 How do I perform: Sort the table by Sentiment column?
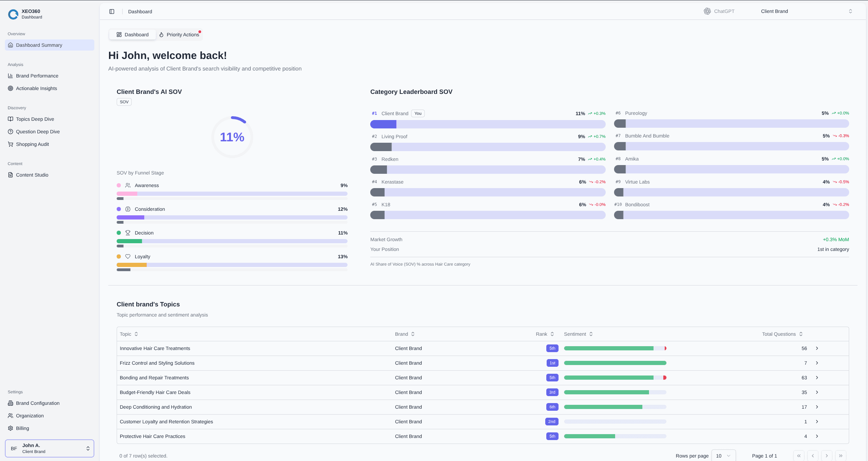[x=578, y=334]
